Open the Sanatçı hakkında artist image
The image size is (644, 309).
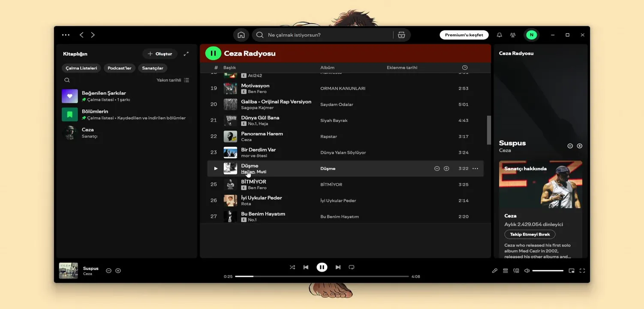pyautogui.click(x=541, y=185)
